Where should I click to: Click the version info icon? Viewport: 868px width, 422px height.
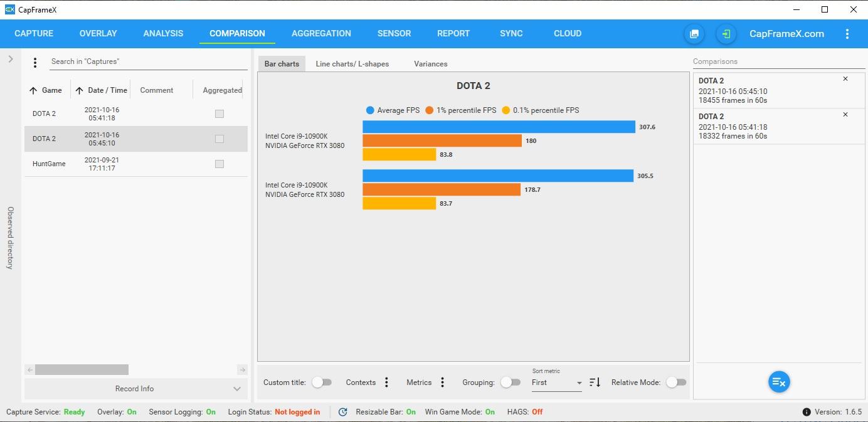pos(807,412)
